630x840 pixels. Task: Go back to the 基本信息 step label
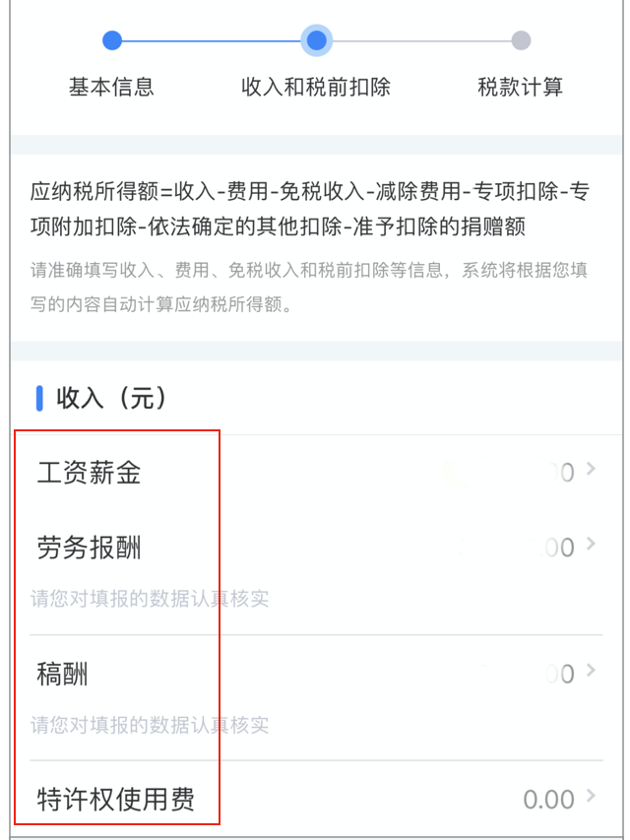pos(111,87)
